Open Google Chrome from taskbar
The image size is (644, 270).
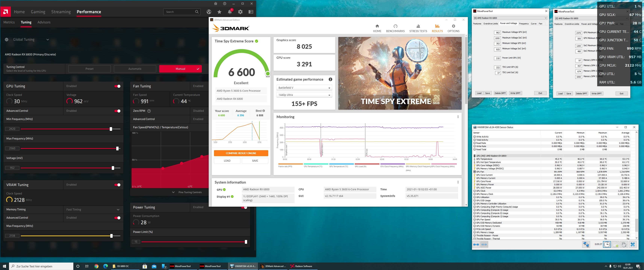pyautogui.click(x=96, y=266)
